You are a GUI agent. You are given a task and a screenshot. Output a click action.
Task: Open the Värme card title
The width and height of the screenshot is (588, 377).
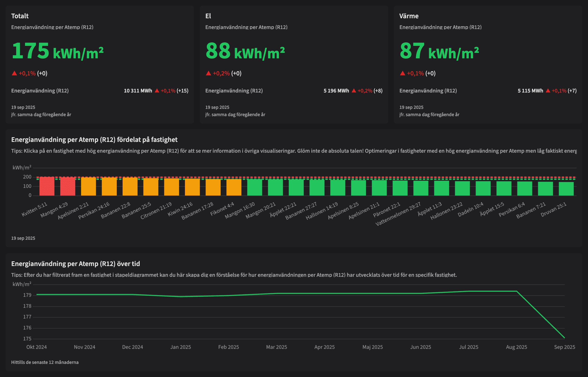point(409,16)
